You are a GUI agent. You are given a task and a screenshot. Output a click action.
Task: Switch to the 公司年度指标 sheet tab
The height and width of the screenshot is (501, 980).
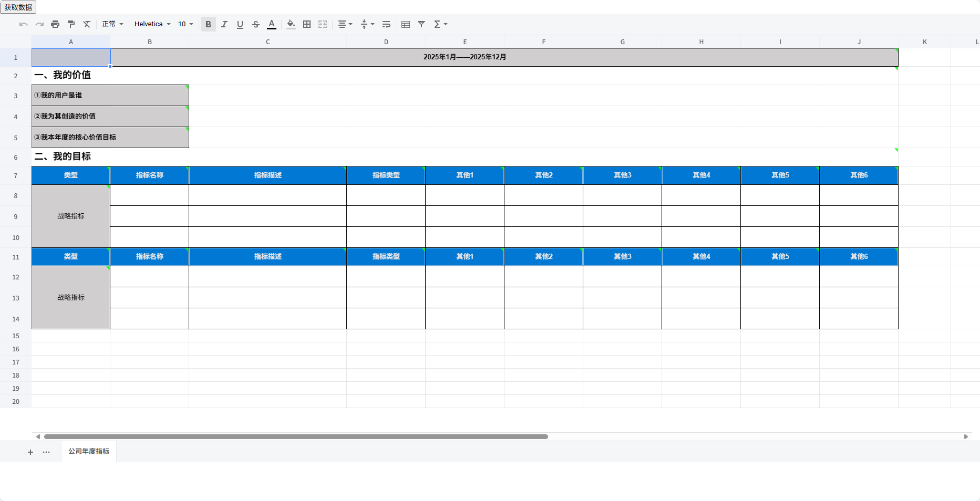point(88,452)
